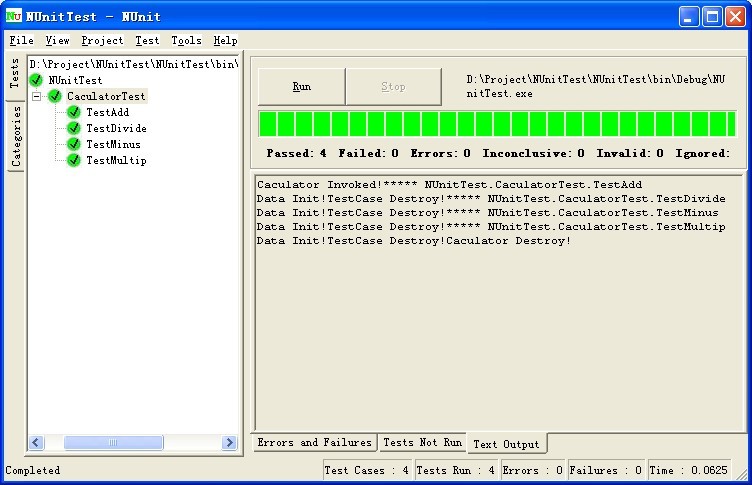
Task: Click the green pass icon beside TestDivide
Action: coord(74,129)
